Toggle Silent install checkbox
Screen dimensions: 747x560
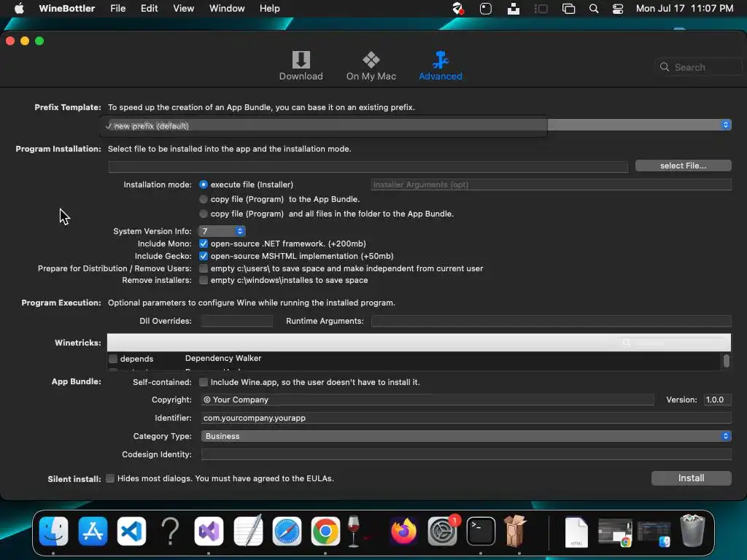click(x=110, y=478)
